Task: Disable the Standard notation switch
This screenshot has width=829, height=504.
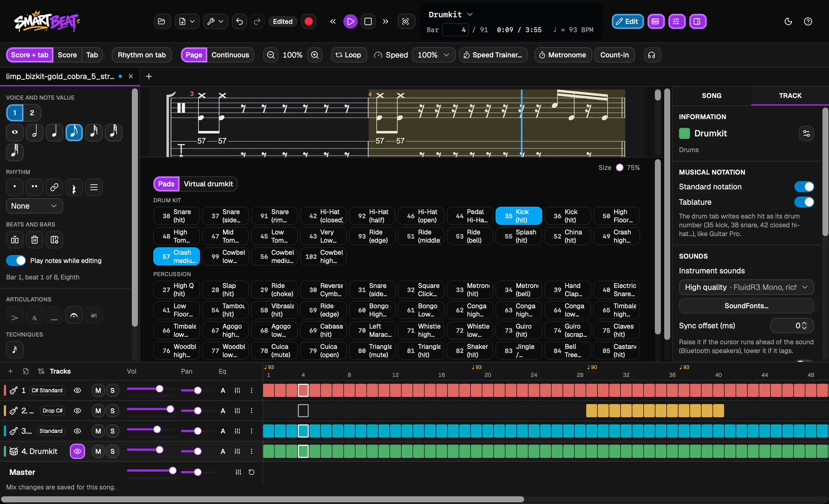Action: click(804, 187)
